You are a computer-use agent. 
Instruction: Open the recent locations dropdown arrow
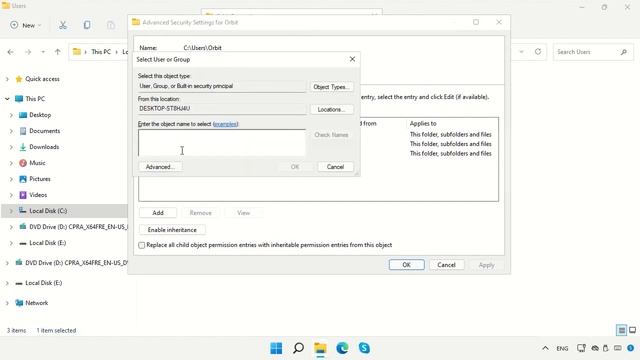(43, 52)
